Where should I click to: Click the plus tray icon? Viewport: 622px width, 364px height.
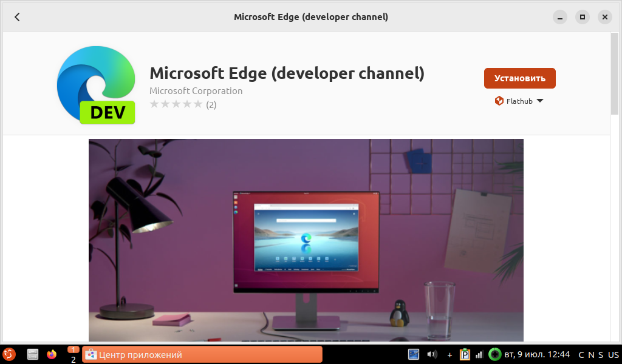click(x=449, y=355)
